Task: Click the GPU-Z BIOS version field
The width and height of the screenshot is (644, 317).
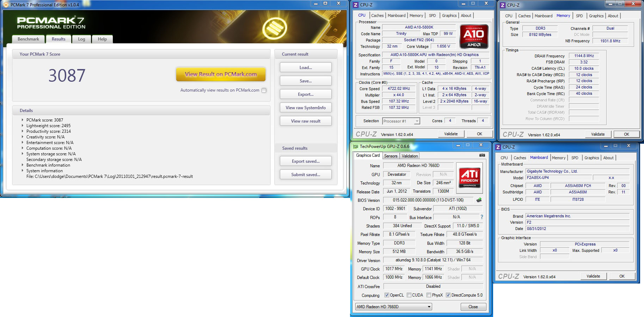Action: coord(428,200)
